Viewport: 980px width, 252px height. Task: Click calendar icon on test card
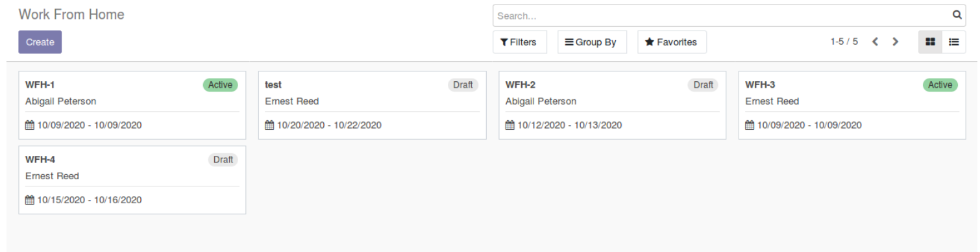click(x=269, y=125)
